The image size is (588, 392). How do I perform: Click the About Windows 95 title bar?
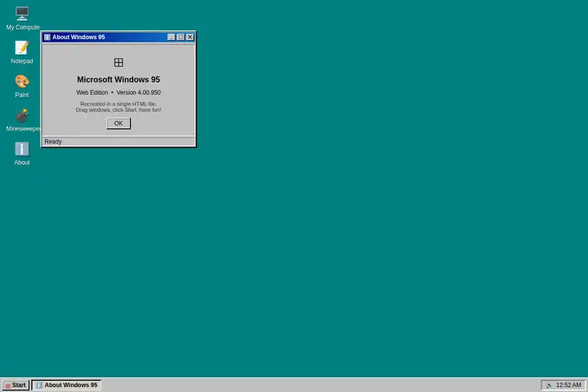[x=118, y=37]
